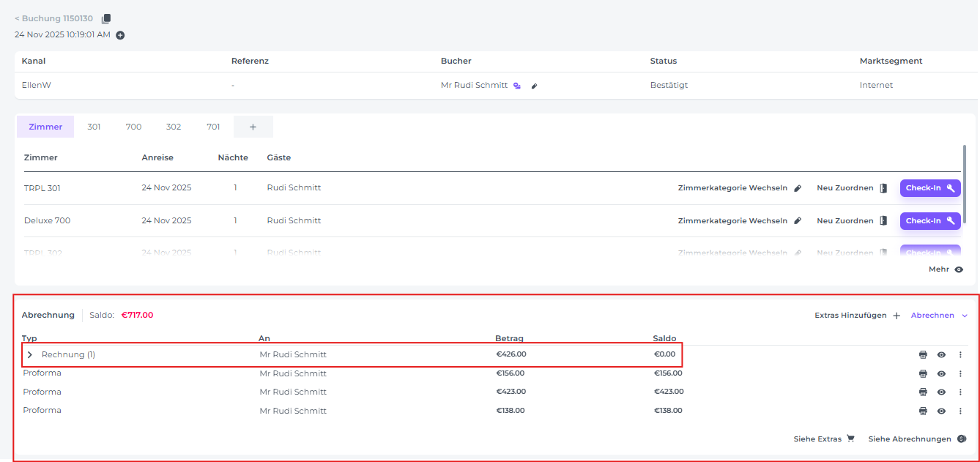
Task: Switch to the 700 room tab
Action: [133, 127]
